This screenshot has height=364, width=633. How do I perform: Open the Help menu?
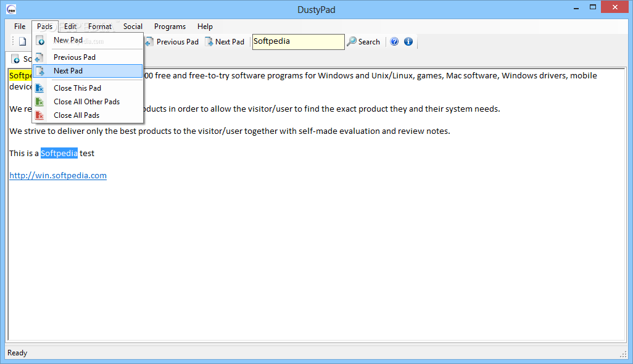coord(205,27)
